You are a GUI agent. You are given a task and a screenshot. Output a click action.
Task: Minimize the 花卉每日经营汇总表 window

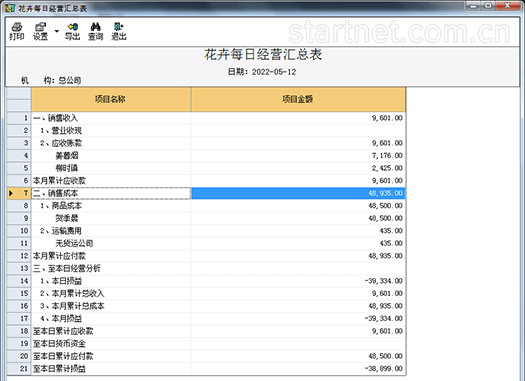pos(473,6)
